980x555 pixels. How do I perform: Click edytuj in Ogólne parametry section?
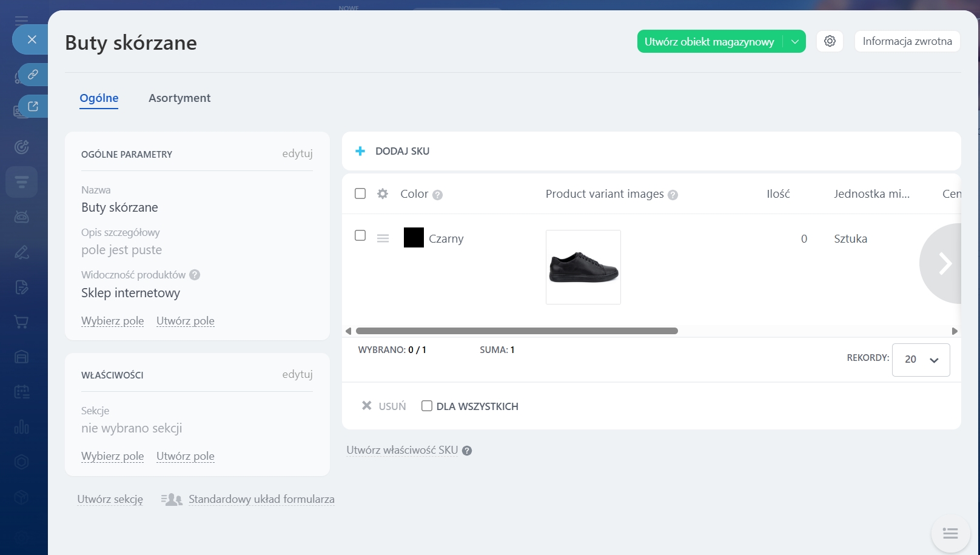pos(297,153)
